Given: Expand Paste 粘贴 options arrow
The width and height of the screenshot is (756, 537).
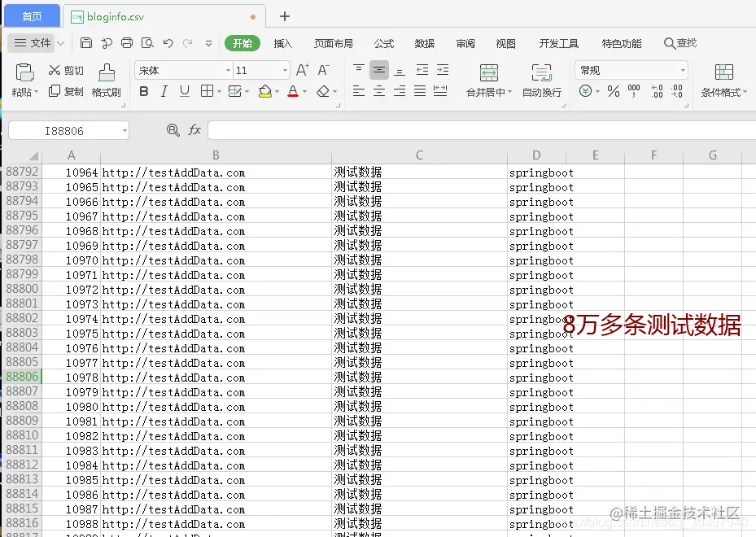Looking at the screenshot, I should coord(36,92).
